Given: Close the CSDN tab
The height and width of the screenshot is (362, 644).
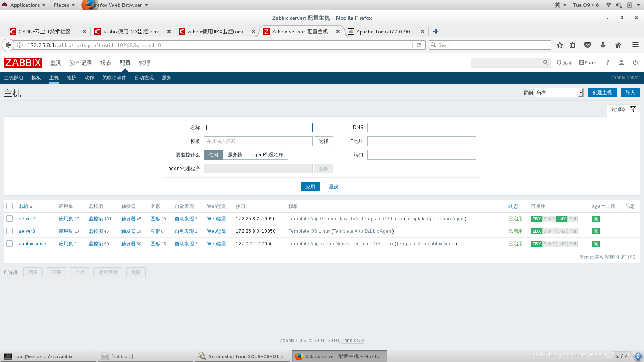Looking at the screenshot, I should click(x=85, y=31).
